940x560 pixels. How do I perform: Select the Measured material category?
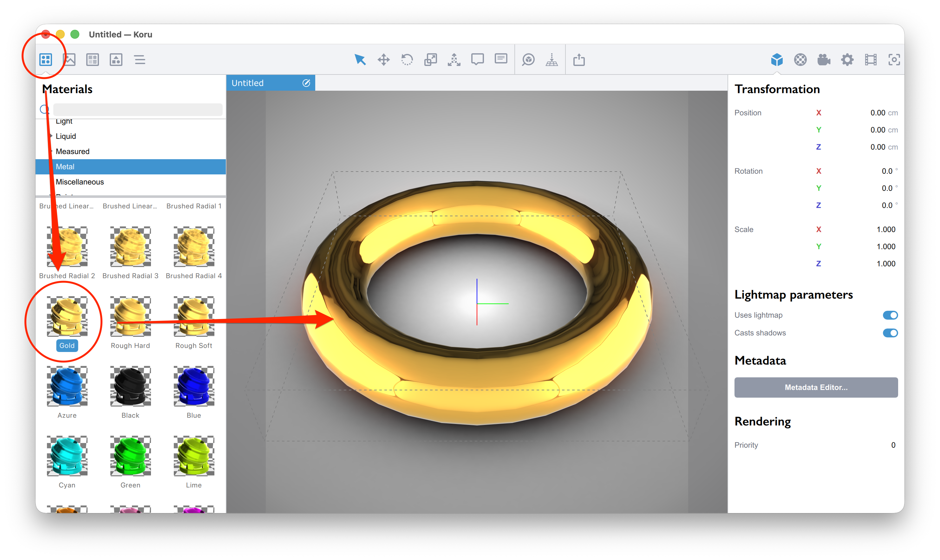[131, 151]
